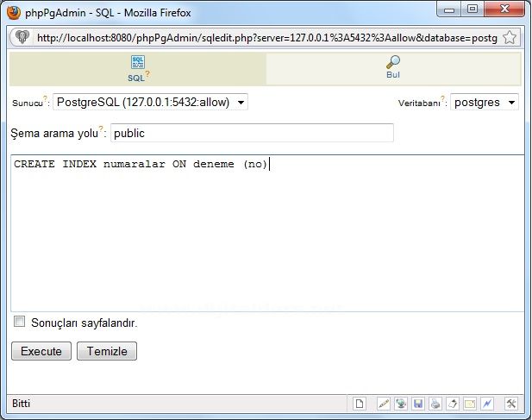The width and height of the screenshot is (532, 420).
Task: Click the Firefox logo in title bar
Action: click(x=14, y=13)
